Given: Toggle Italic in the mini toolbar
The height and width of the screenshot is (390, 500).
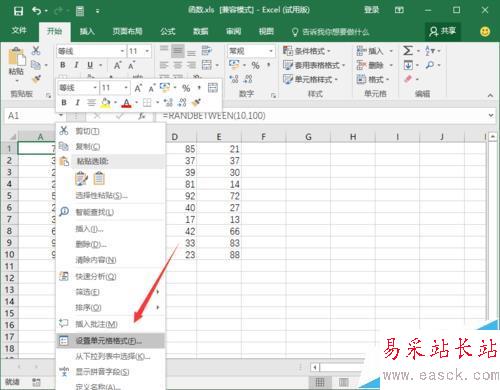Looking at the screenshot, I should click(77, 103).
